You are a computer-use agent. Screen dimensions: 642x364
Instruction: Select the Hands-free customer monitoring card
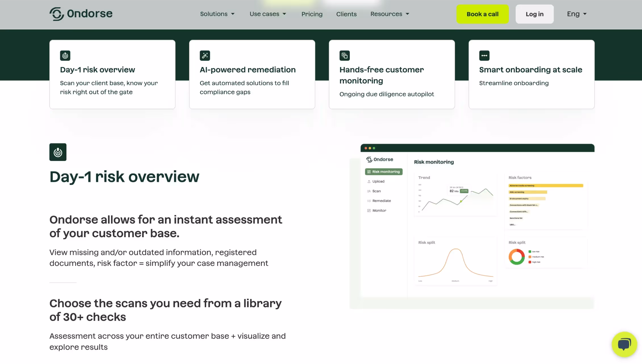(x=392, y=74)
